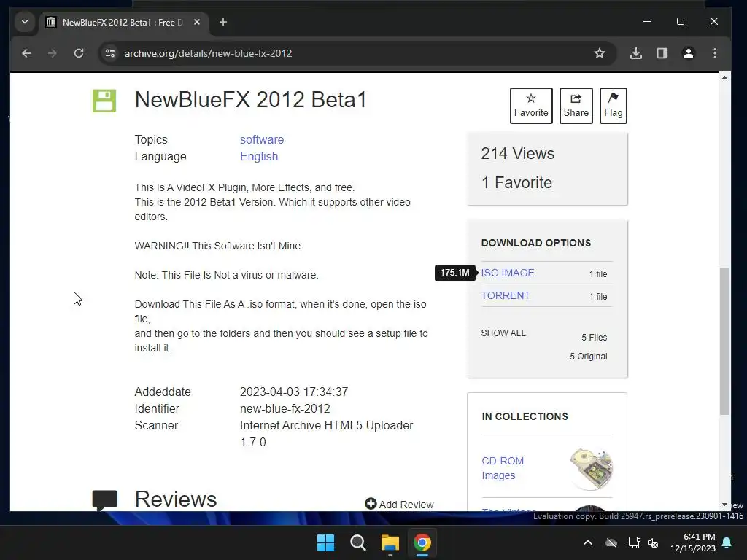Viewport: 747px width, 560px height.
Task: Favorite this archive item
Action: pos(531,106)
